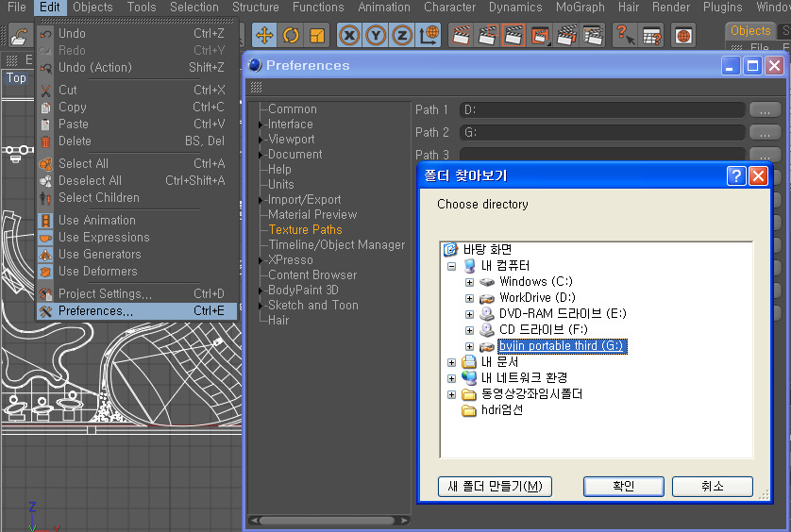The height and width of the screenshot is (532, 791).
Task: Toggle Use Expressions option
Action: click(x=137, y=237)
